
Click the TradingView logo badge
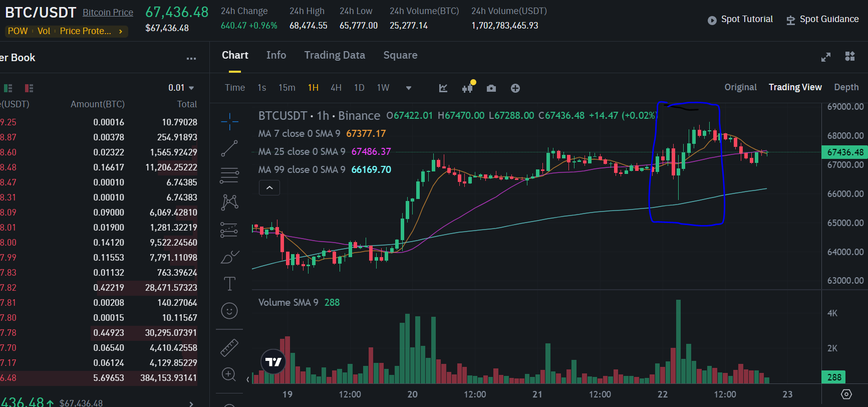coord(273,361)
